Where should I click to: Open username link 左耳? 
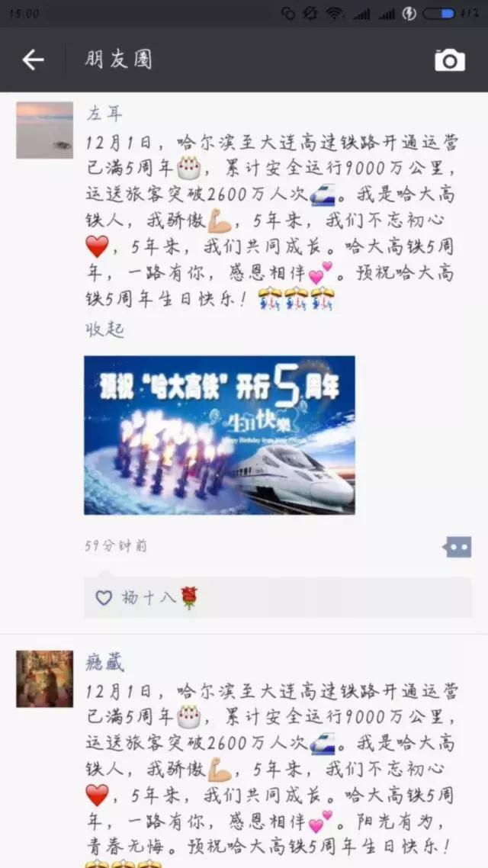(x=104, y=114)
